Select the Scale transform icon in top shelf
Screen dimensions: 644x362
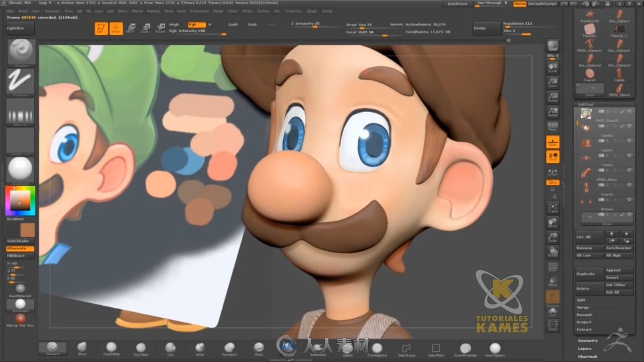[145, 28]
